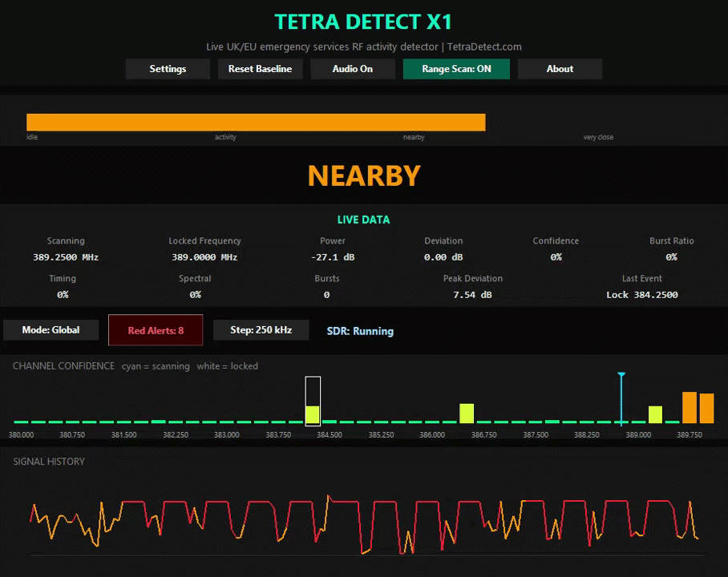Click the TETRA DETECT X1 title
728x577 pixels.
coord(363,22)
